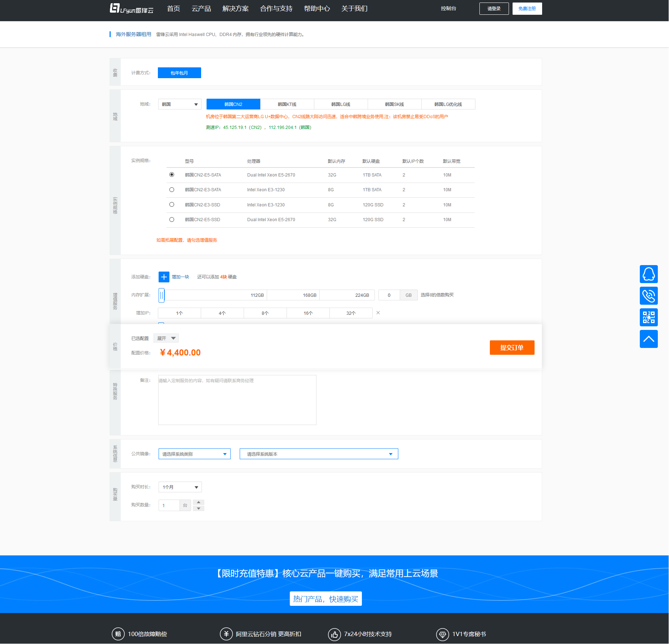Select the 韩国CN2-E3-SATA radio button
Image resolution: width=669 pixels, height=644 pixels.
(x=172, y=190)
